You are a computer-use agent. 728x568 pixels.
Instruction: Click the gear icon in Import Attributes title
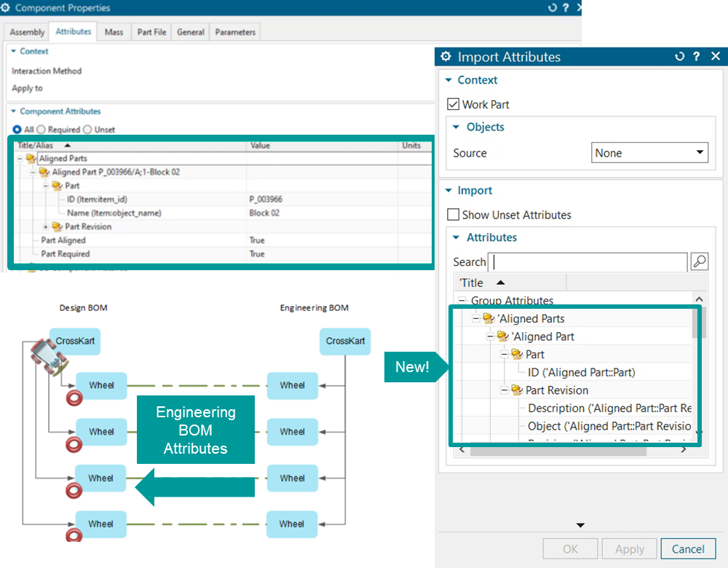point(446,57)
